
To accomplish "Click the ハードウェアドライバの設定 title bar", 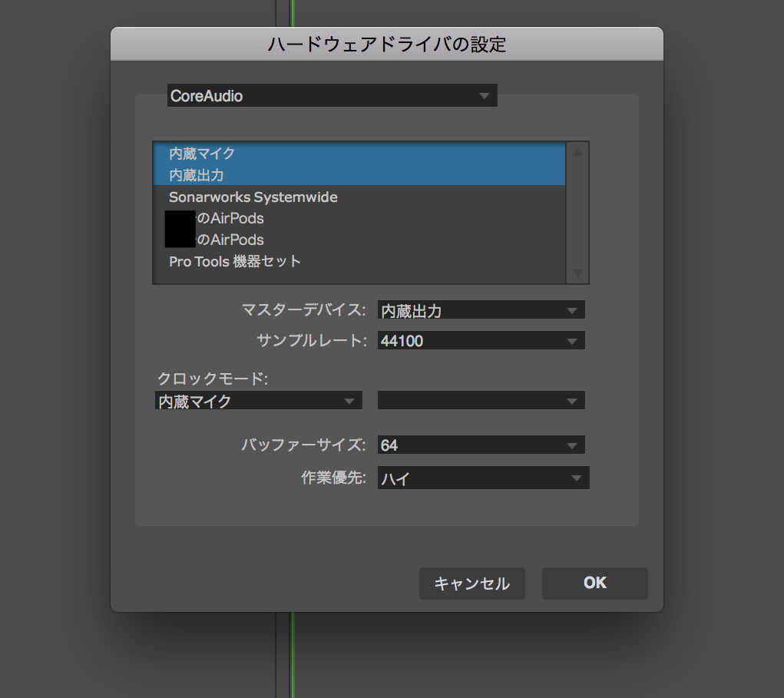I will (x=386, y=44).
